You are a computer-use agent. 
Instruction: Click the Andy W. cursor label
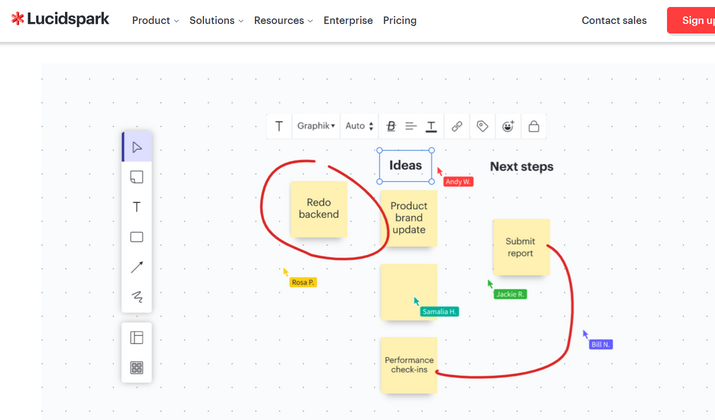click(x=458, y=181)
